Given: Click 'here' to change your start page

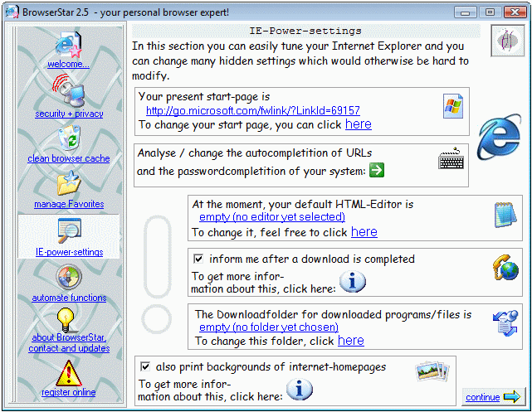Looking at the screenshot, I should pos(358,124).
